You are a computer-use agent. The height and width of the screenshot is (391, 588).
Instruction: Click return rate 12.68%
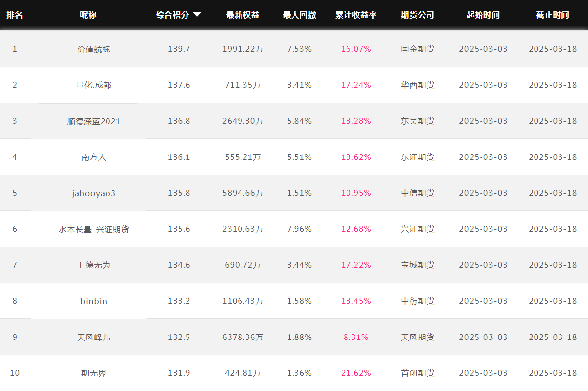click(356, 229)
